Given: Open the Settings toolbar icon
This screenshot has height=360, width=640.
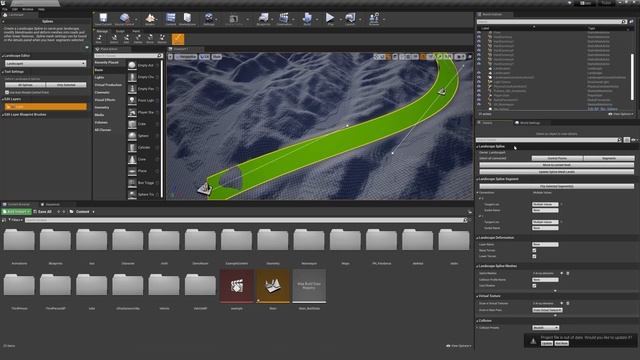Looking at the screenshot, I should pyautogui.click(x=209, y=18).
